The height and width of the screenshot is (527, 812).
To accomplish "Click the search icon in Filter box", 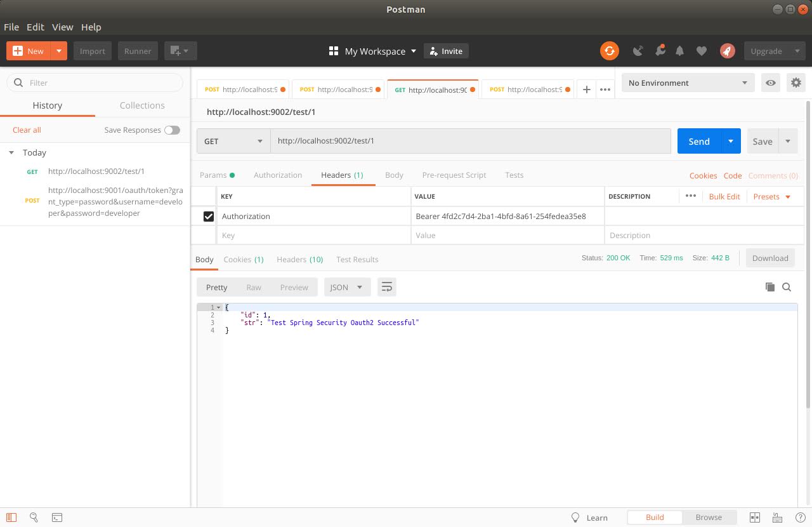I will click(18, 83).
